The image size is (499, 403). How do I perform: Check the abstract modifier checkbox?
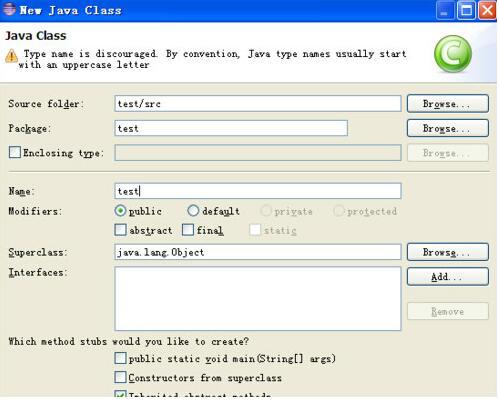pyautogui.click(x=120, y=230)
